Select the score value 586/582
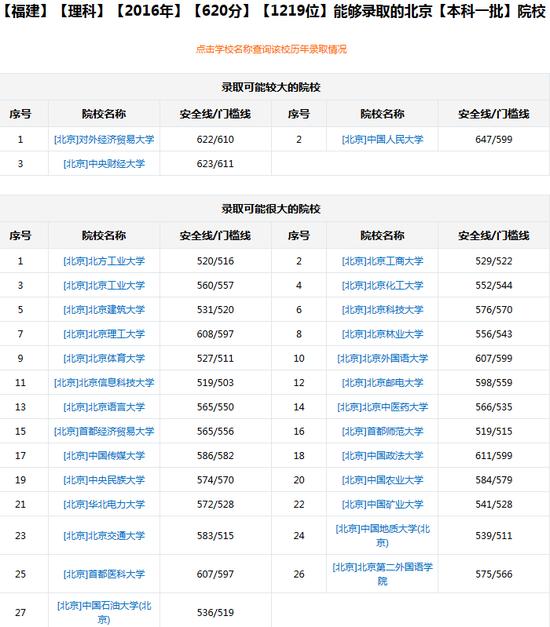This screenshot has height=627, width=550. click(x=215, y=456)
